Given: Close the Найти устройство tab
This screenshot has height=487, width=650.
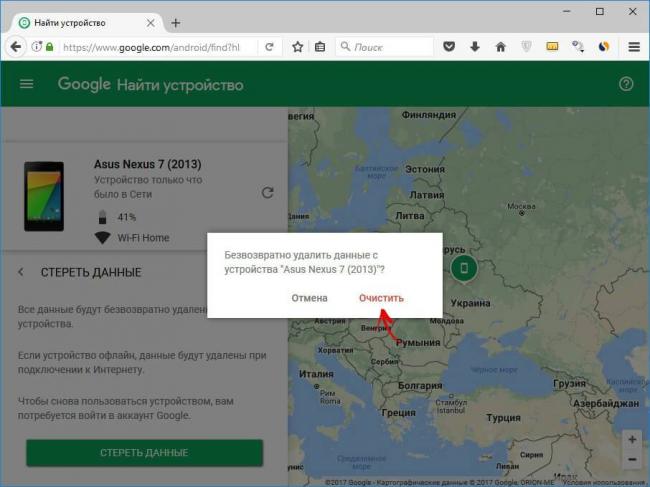Looking at the screenshot, I should [150, 23].
